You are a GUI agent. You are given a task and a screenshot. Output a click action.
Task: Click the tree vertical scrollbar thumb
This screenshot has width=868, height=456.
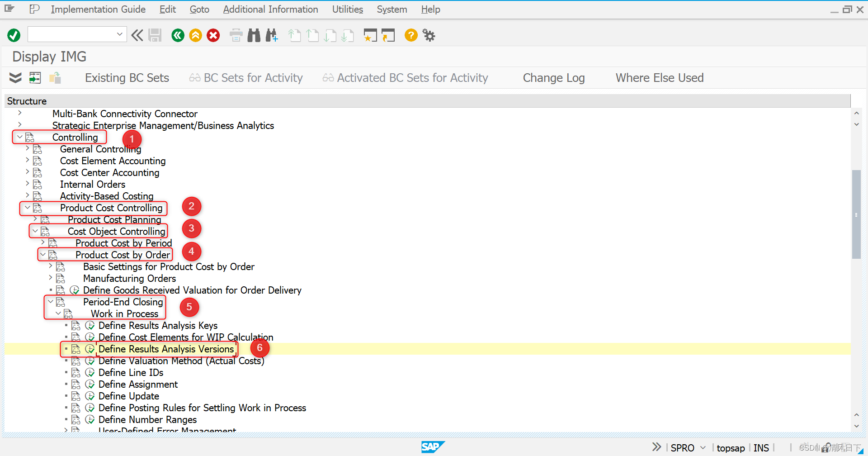click(x=856, y=214)
